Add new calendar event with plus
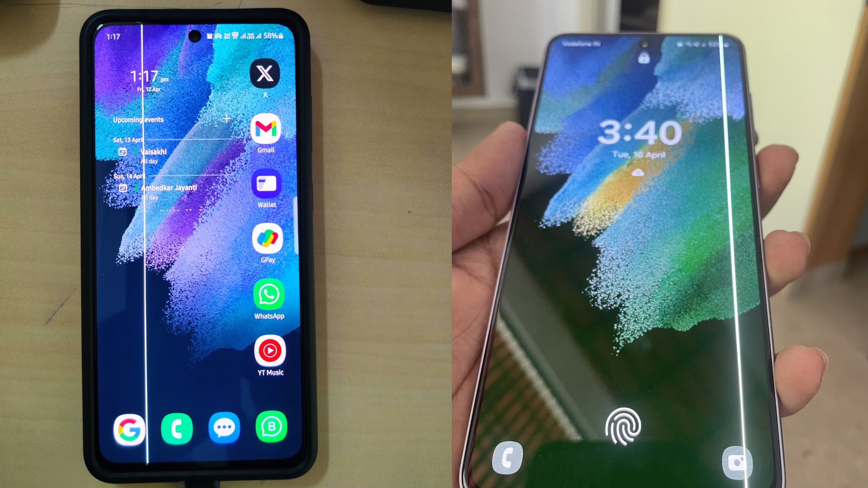868x488 pixels. [226, 119]
